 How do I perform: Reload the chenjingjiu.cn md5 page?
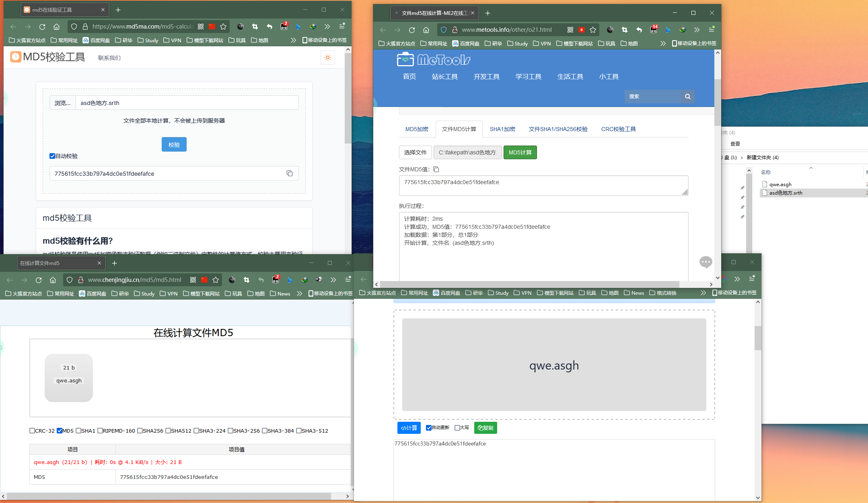tap(39, 280)
